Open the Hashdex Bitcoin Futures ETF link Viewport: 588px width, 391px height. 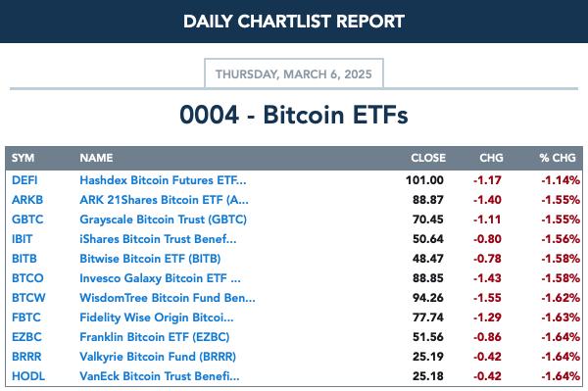tap(163, 180)
